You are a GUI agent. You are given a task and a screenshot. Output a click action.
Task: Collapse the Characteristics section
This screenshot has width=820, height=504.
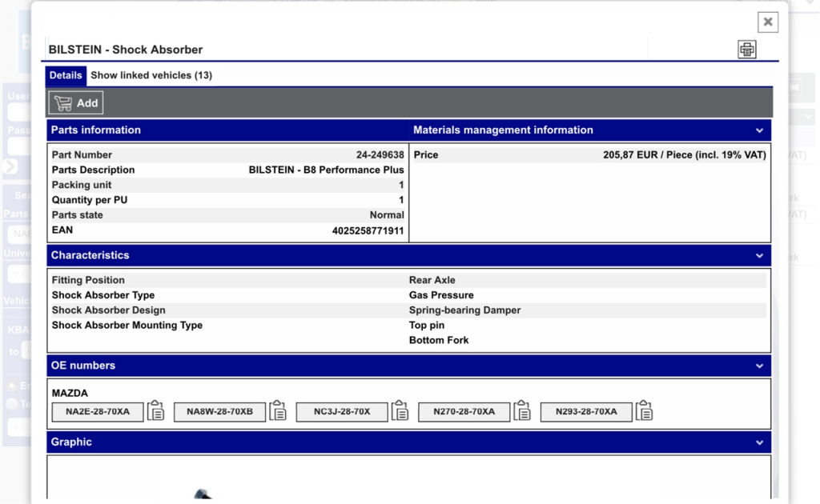(759, 256)
